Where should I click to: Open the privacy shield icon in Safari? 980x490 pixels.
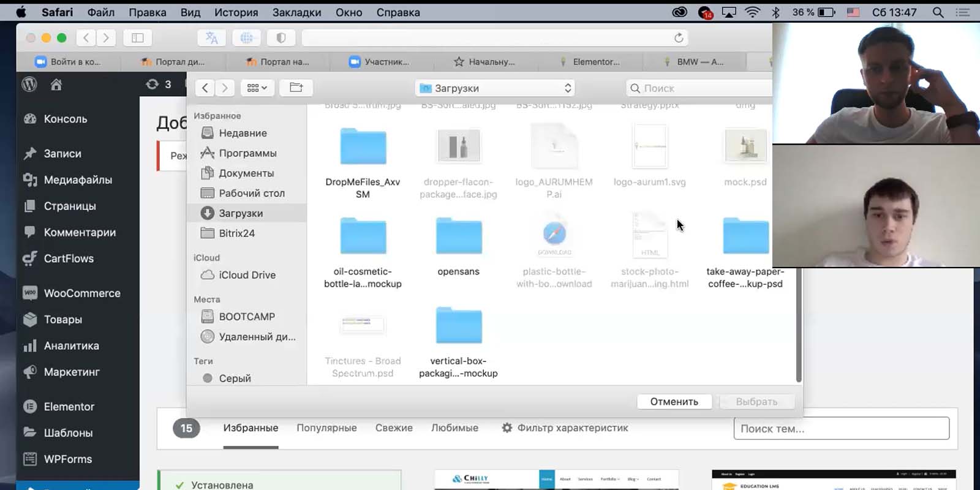point(281,38)
